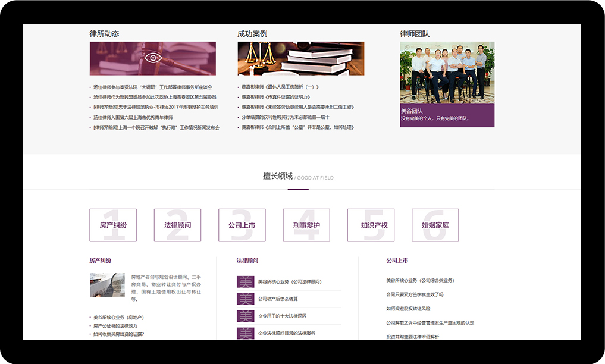Open news 上海一中院召开破解“执行难”新闻发布会

tap(156, 127)
